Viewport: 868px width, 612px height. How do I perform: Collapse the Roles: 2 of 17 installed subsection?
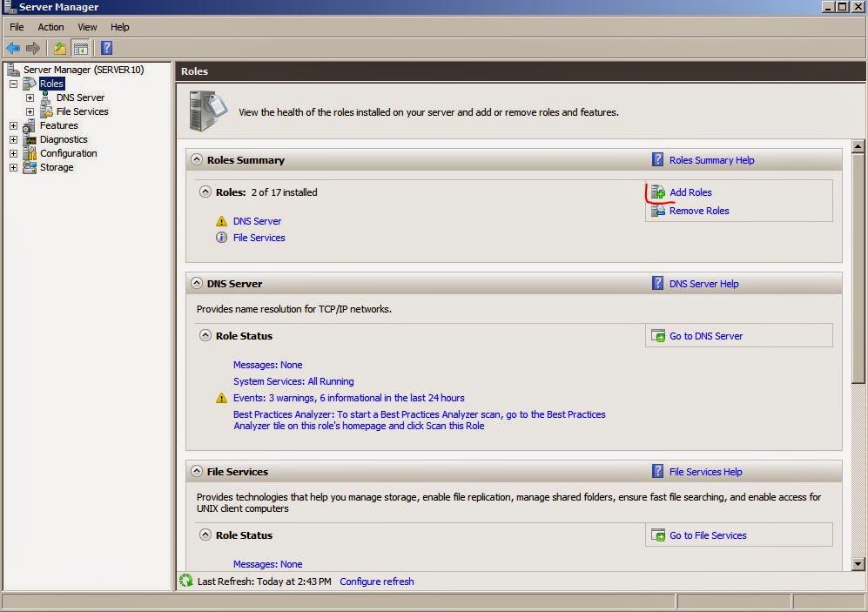coord(205,192)
